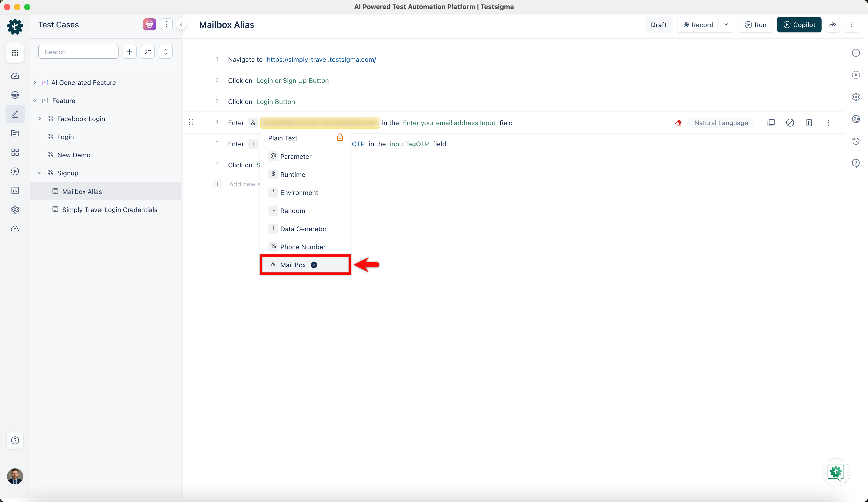Open the Test Cases panel kebab menu
Screen dimensions: 868x502
pyautogui.click(x=167, y=24)
